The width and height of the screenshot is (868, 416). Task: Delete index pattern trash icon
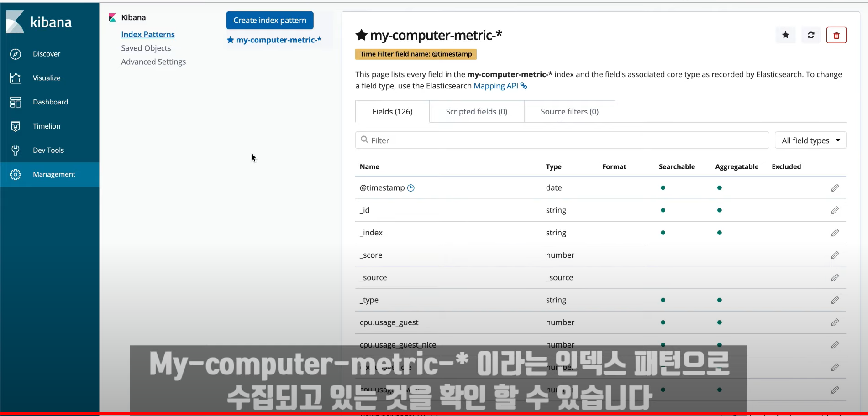click(836, 35)
